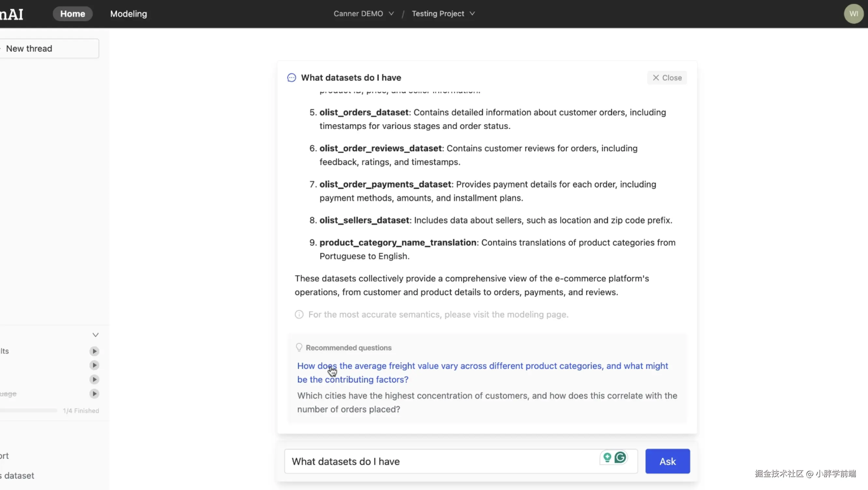Collapse the onboarding guide chevron in sidebar
The height and width of the screenshot is (490, 868).
[x=95, y=335]
